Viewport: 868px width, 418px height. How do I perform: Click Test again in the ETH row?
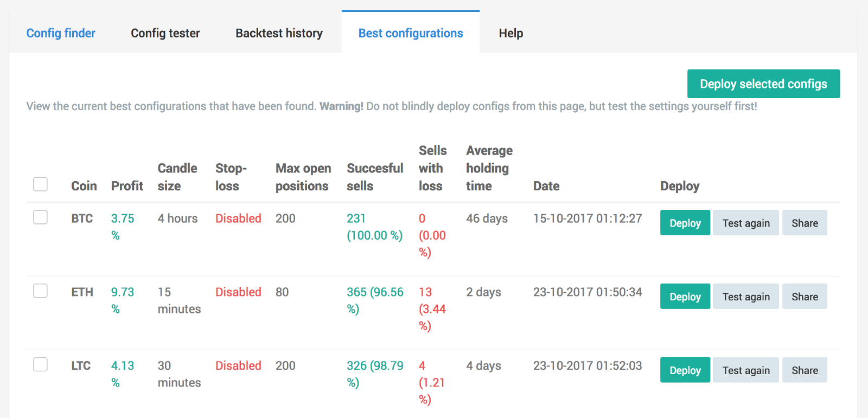[746, 297]
